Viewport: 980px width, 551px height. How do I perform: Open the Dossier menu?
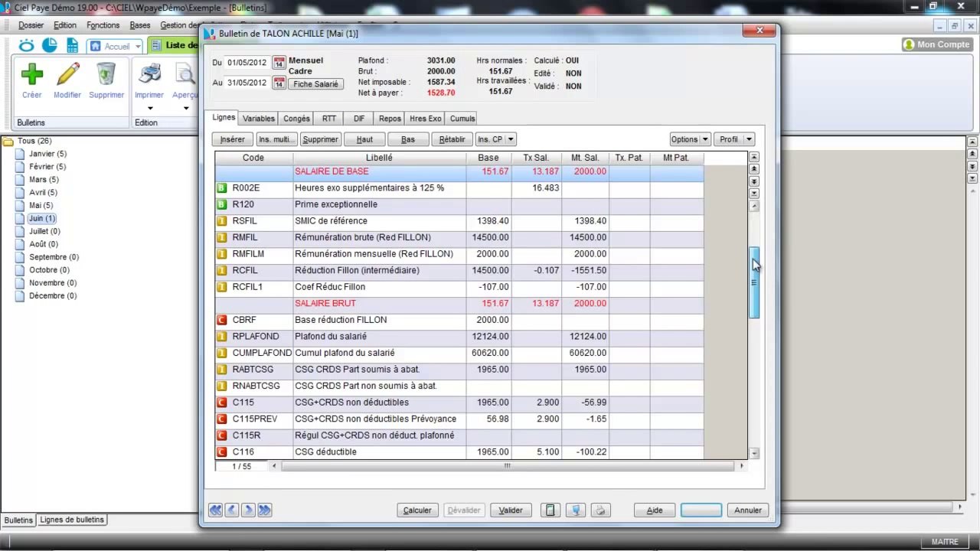point(31,25)
